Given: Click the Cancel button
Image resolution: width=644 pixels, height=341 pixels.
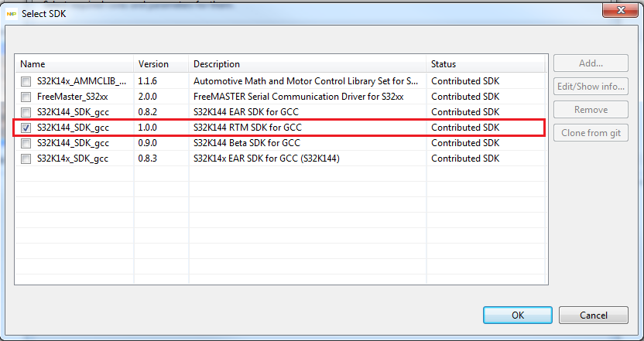Looking at the screenshot, I should [594, 315].
